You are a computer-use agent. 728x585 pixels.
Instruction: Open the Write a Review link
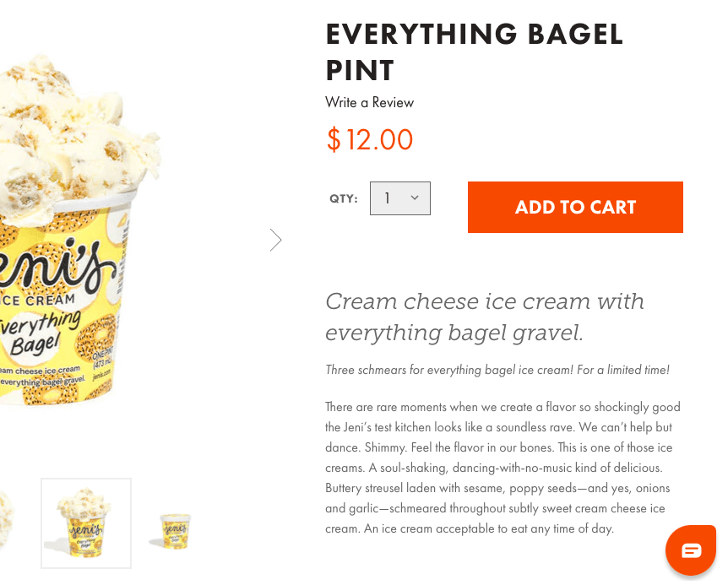pos(370,102)
